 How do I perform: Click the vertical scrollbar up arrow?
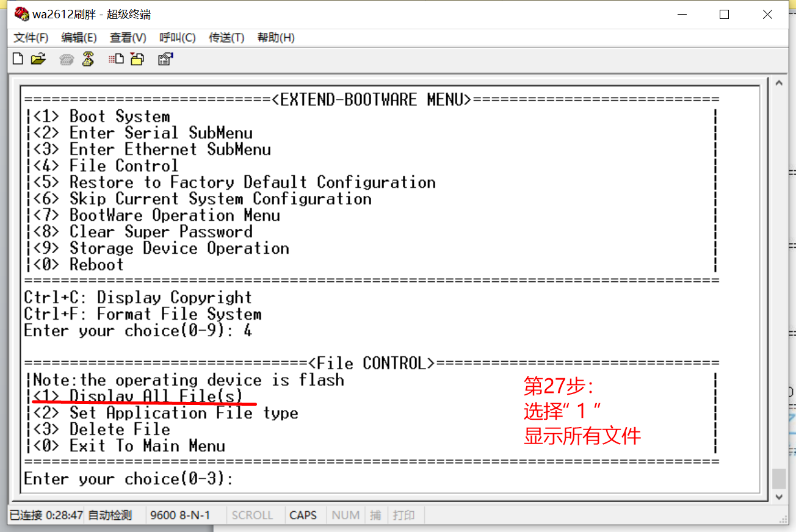(779, 84)
